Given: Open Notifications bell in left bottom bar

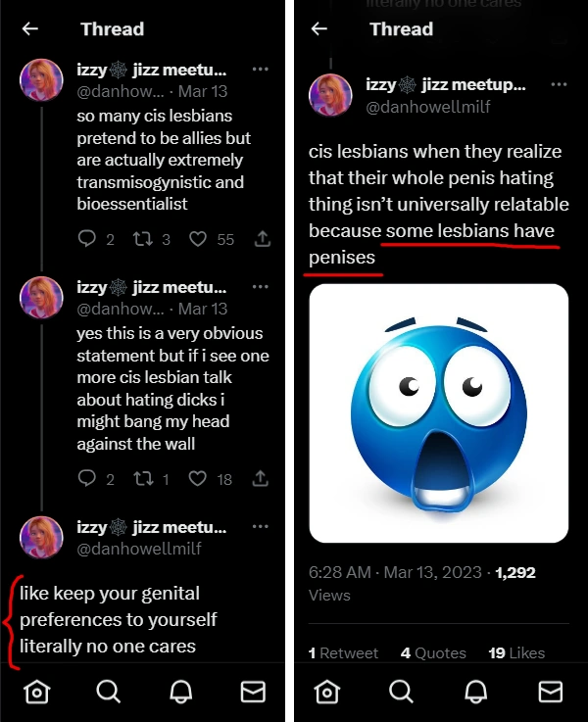Looking at the screenshot, I should coord(180,693).
